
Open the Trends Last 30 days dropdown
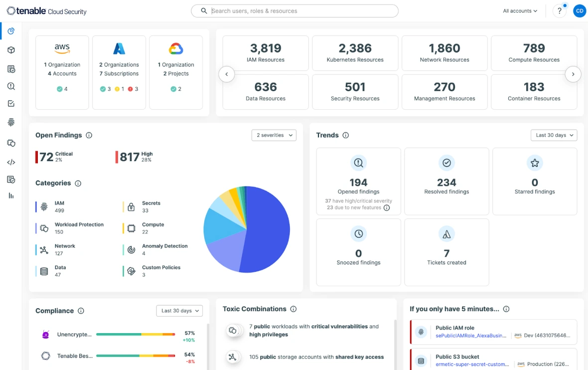(x=554, y=135)
